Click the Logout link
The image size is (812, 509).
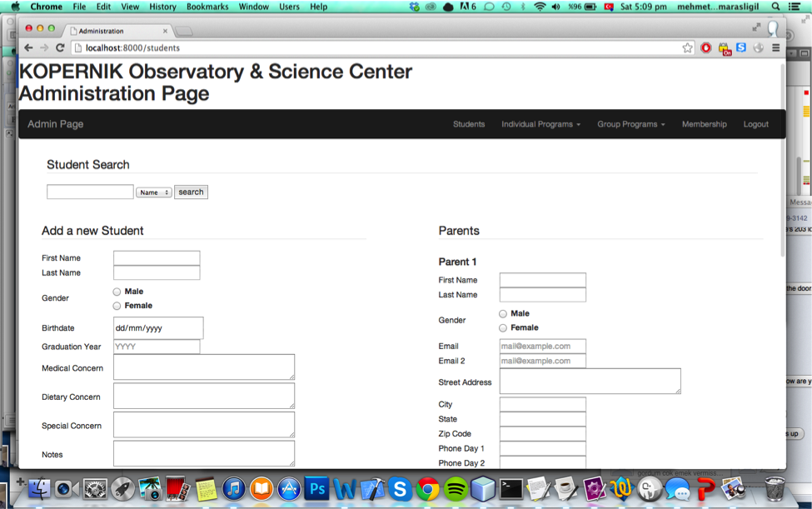(x=755, y=124)
